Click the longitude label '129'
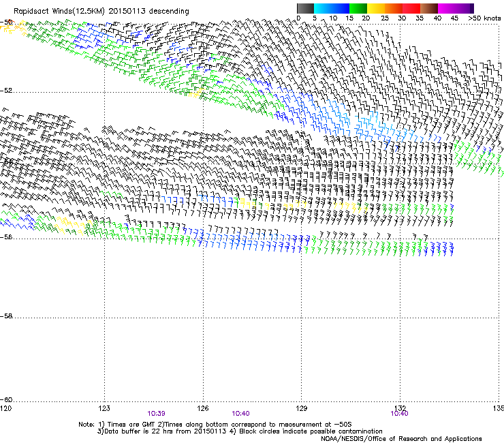504x443 pixels. [302, 408]
